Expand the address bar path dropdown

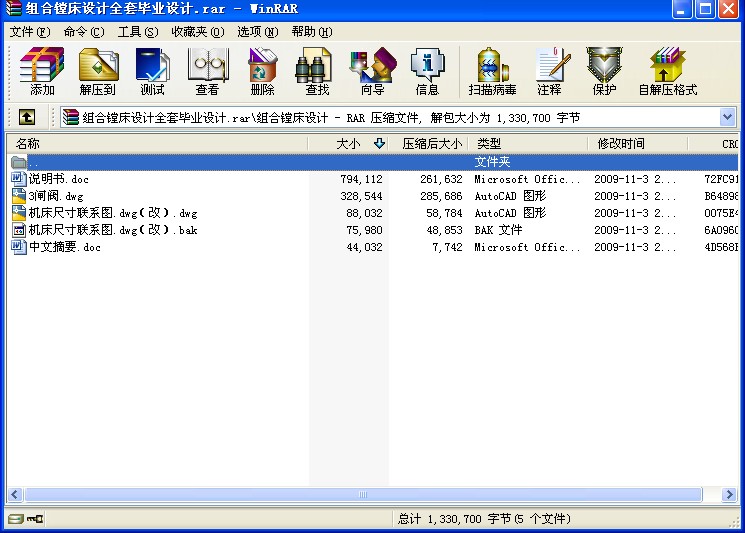727,117
